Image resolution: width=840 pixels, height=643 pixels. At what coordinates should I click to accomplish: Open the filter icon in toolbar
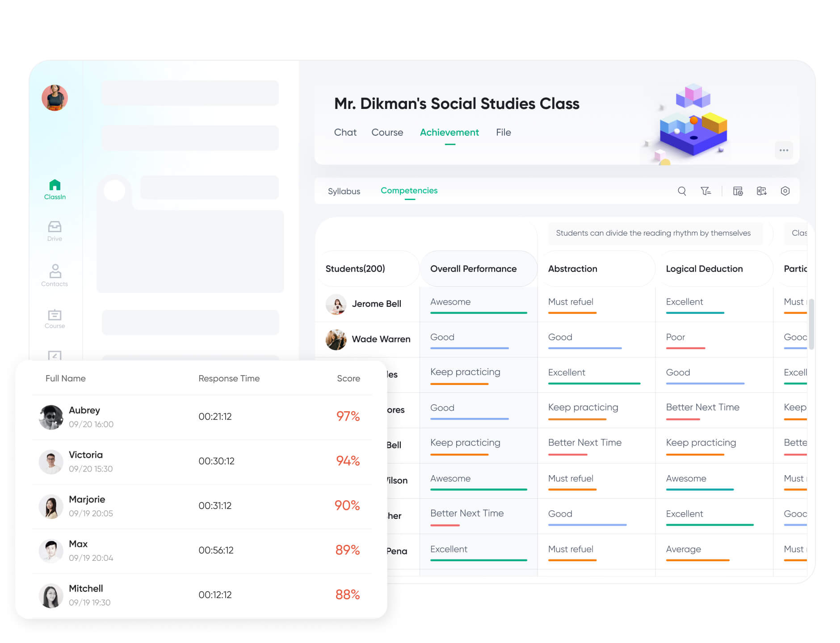click(x=706, y=191)
